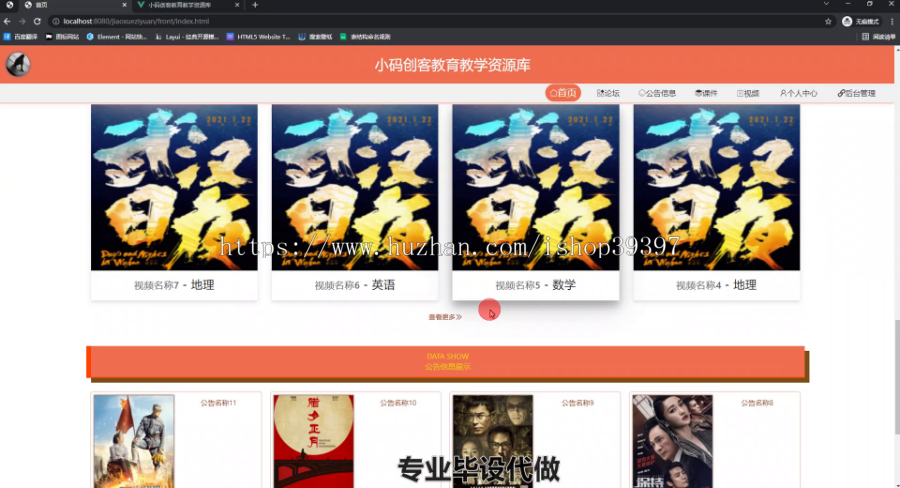
Task: Open the 公告名称8 poster image
Action: [x=672, y=441]
